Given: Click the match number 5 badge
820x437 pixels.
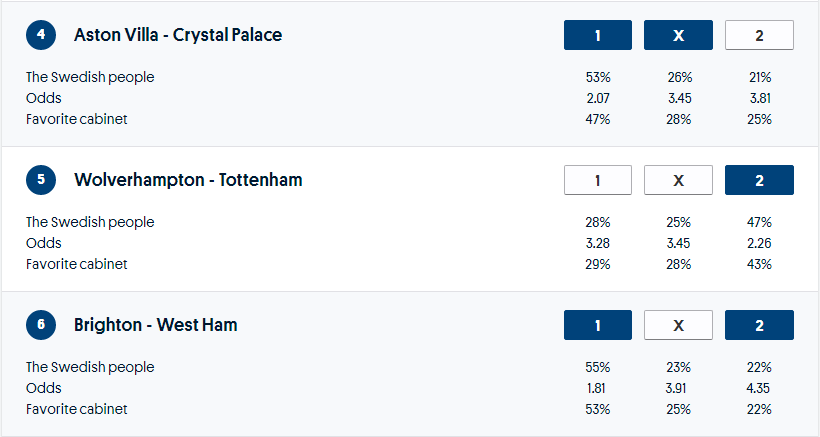Looking at the screenshot, I should (x=41, y=180).
